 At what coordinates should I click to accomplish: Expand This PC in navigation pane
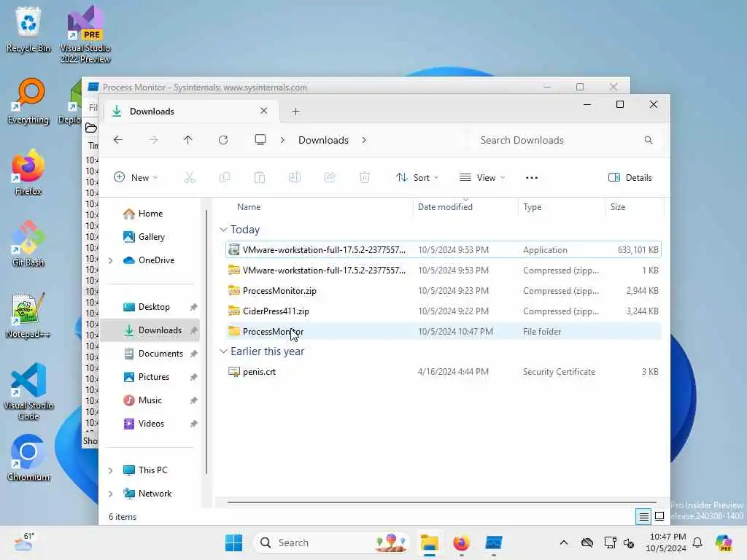click(111, 470)
